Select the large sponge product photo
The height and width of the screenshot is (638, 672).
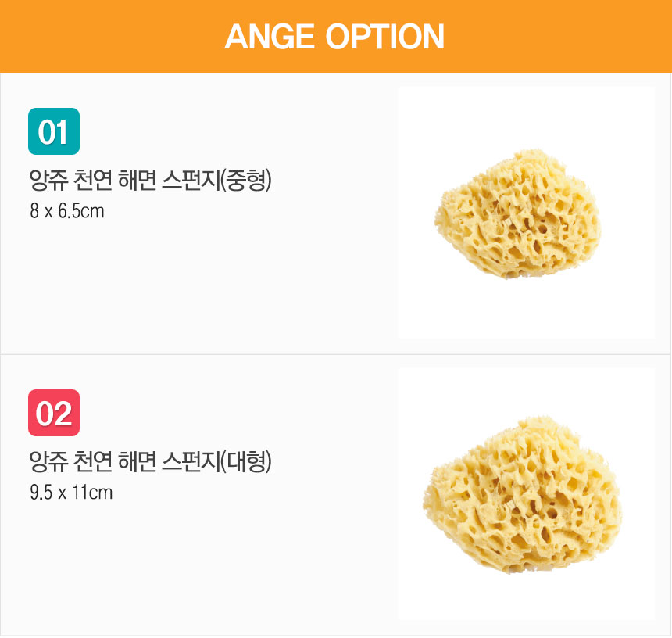click(526, 494)
